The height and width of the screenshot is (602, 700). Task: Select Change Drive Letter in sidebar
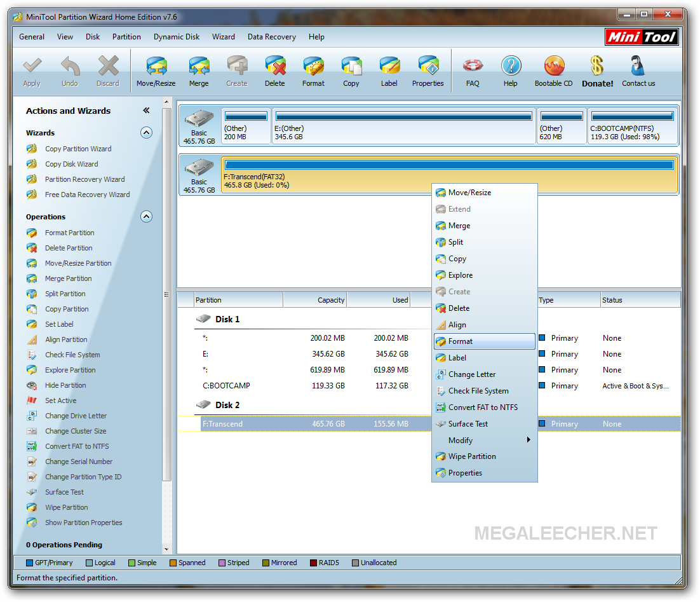pos(76,416)
